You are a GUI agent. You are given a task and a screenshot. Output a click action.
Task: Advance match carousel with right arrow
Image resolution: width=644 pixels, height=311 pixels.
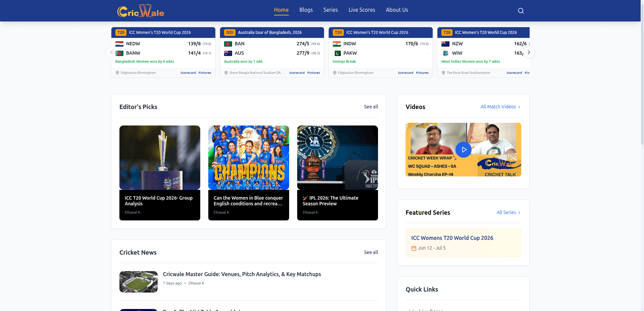(529, 52)
